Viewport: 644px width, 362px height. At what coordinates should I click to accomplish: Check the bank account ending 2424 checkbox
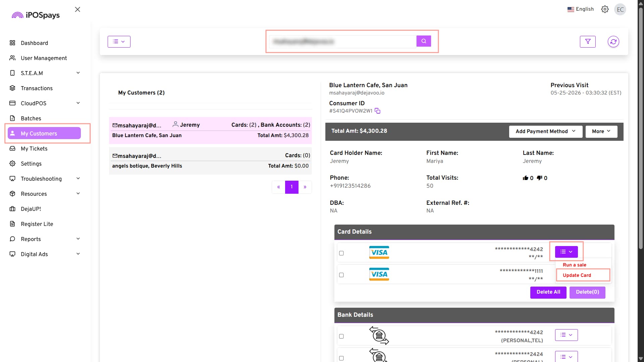(341, 358)
